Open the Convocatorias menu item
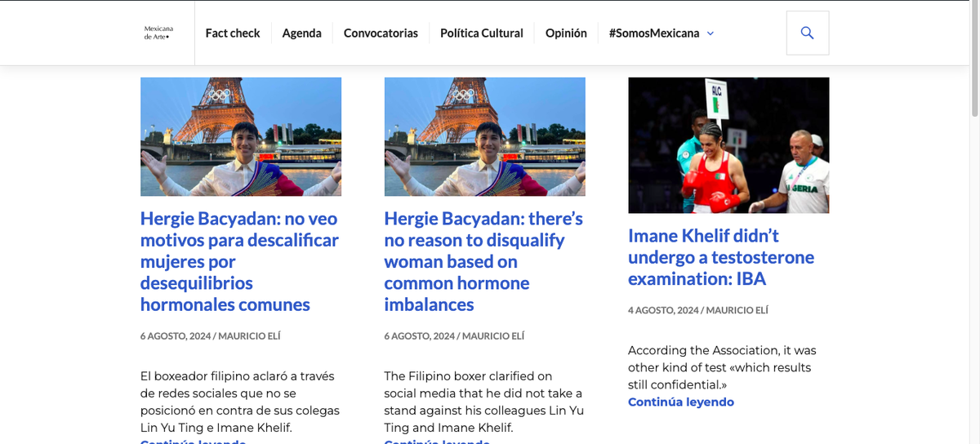 click(x=381, y=33)
